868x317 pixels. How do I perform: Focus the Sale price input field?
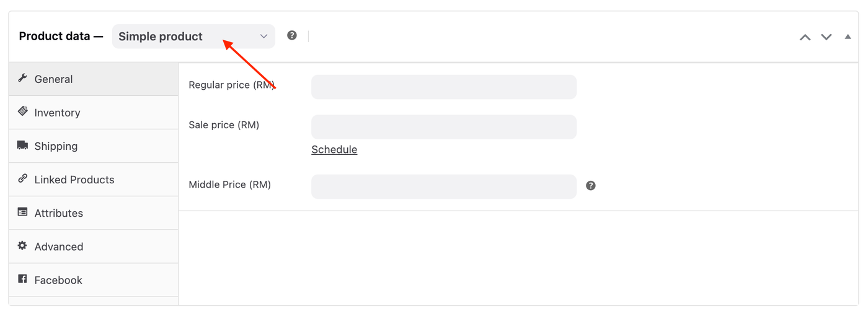pyautogui.click(x=443, y=126)
